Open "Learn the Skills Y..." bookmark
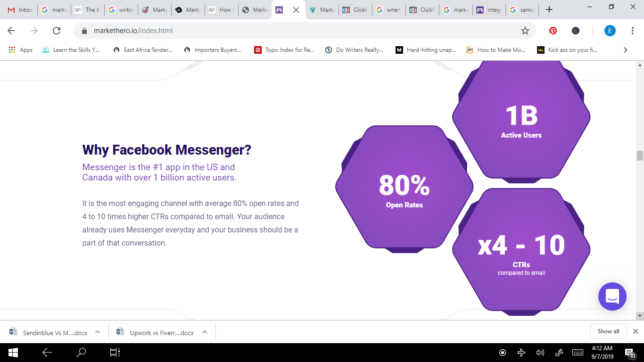Image resolution: width=644 pixels, height=362 pixels. 71,50
